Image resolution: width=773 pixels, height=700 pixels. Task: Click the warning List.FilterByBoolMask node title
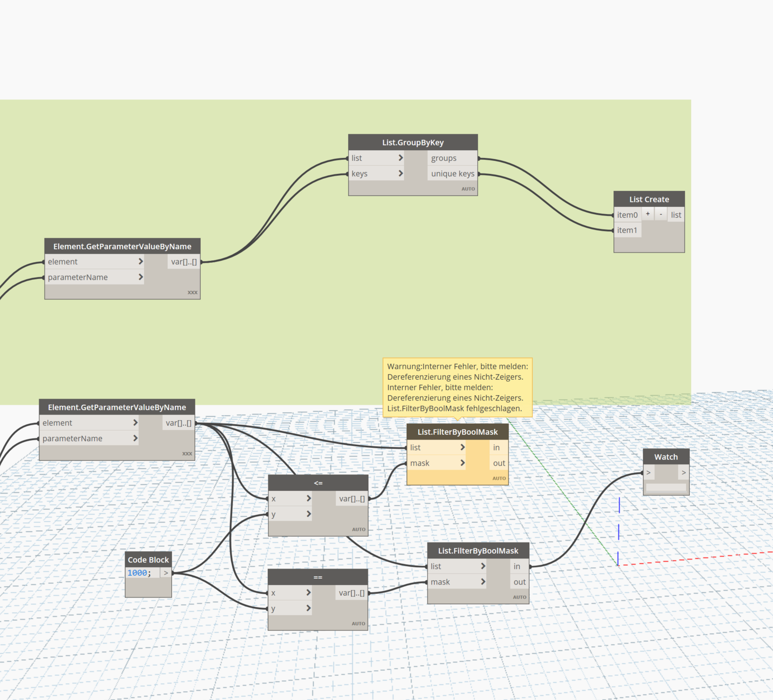pyautogui.click(x=458, y=432)
